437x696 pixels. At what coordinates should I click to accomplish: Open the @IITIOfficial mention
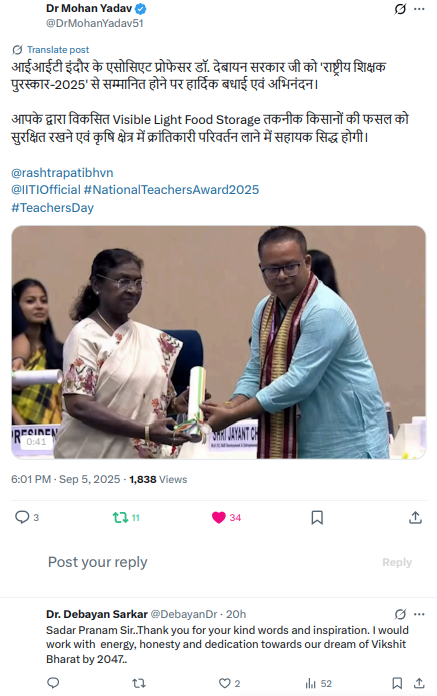(x=46, y=190)
